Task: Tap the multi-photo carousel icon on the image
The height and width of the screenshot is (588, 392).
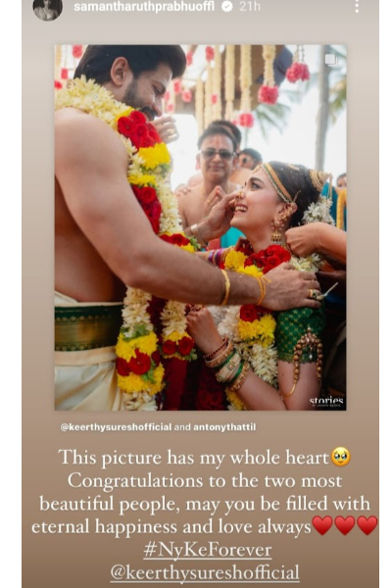Action: point(331,60)
